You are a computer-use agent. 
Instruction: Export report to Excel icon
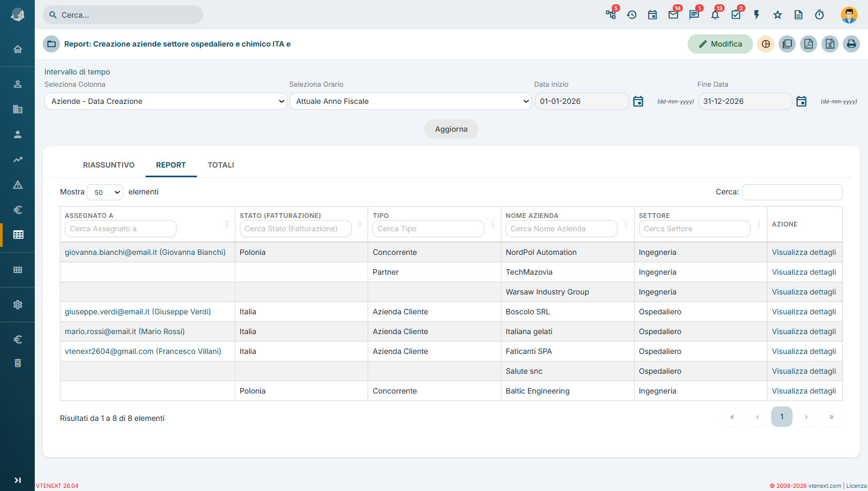pyautogui.click(x=830, y=44)
